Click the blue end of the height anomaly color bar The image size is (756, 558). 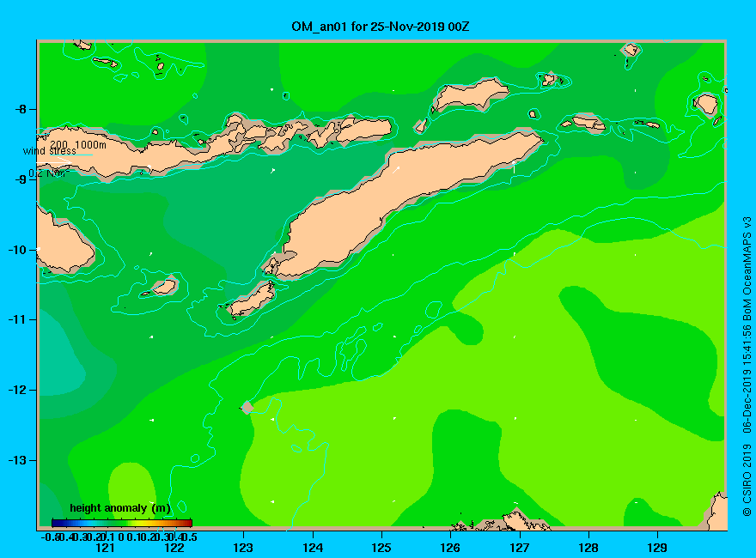(58, 523)
